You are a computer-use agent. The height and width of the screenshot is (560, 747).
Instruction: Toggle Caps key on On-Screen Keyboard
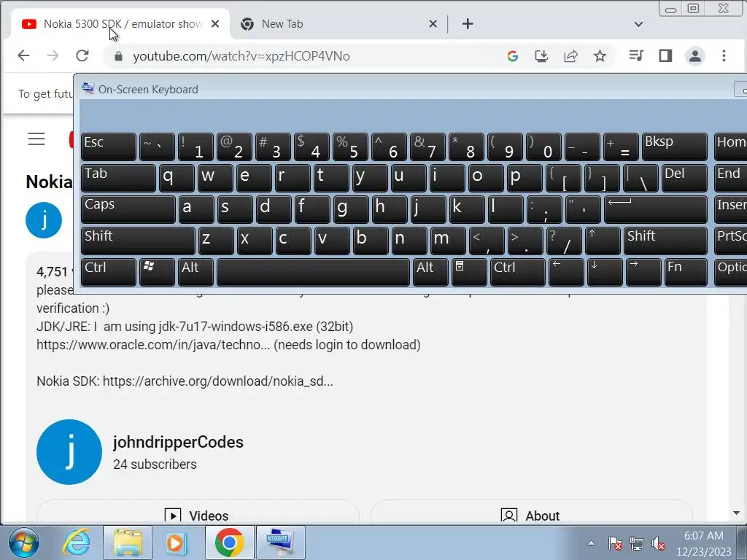[128, 209]
